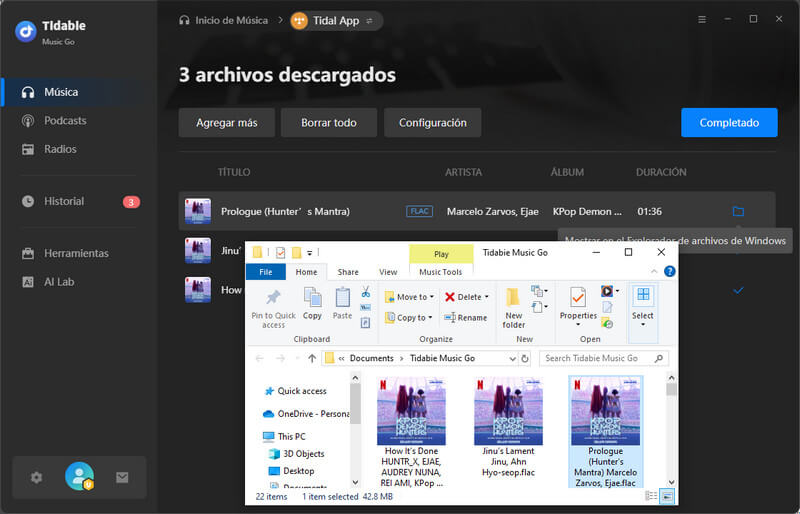Click Explorer search magnifier icon
This screenshot has width=800, height=514.
click(659, 359)
